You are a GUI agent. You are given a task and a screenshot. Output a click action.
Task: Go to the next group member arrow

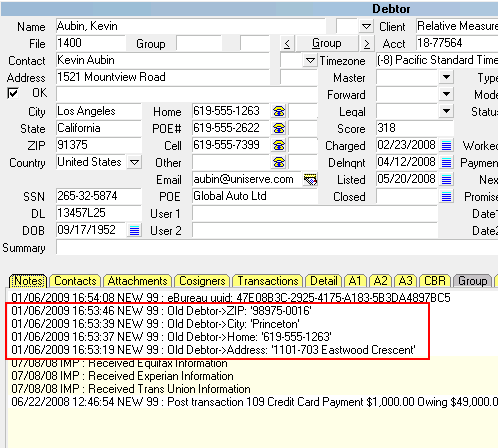367,43
